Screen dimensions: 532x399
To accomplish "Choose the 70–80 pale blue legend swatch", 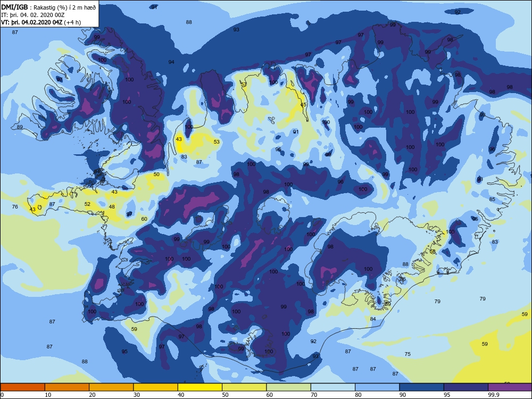I will pyautogui.click(x=333, y=387).
